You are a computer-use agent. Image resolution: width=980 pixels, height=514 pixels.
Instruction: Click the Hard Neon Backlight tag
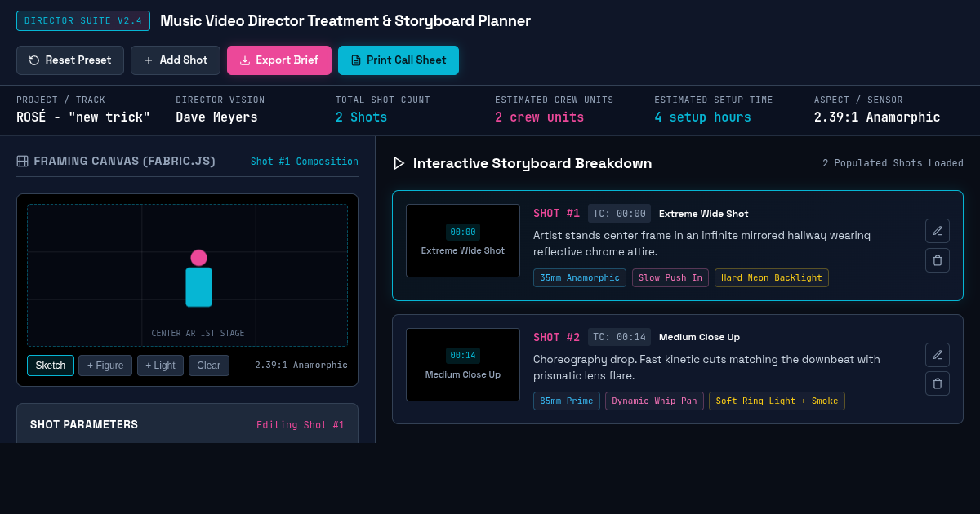point(772,277)
